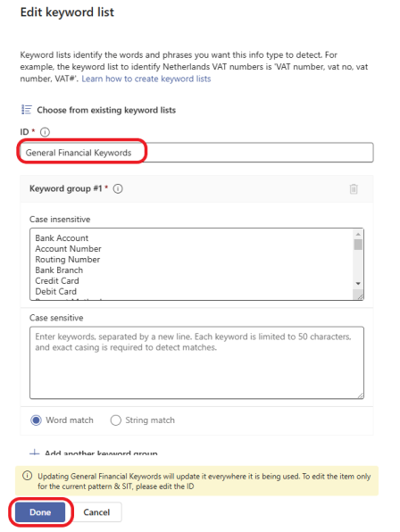Click Add another keyword group
This screenshot has height=532, width=400.
point(101,453)
